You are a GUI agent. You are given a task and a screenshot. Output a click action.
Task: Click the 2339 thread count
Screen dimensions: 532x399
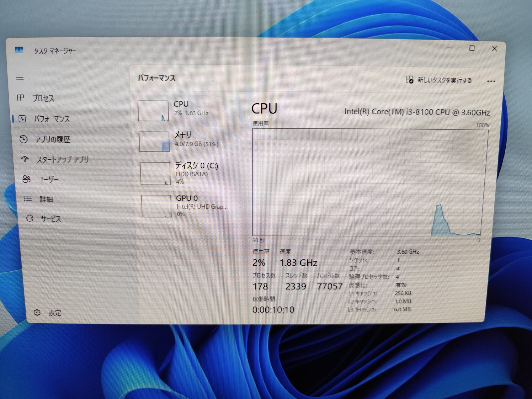click(x=296, y=286)
